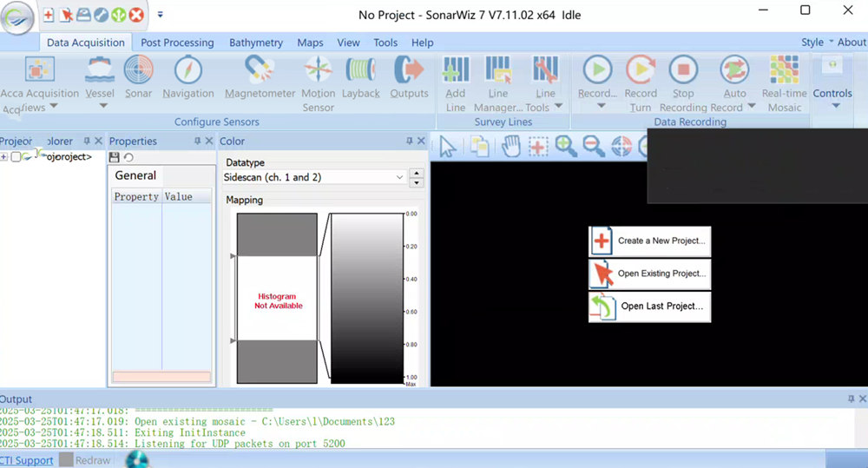The height and width of the screenshot is (468, 868).
Task: Switch to the Bathymetry tab
Action: 256,43
